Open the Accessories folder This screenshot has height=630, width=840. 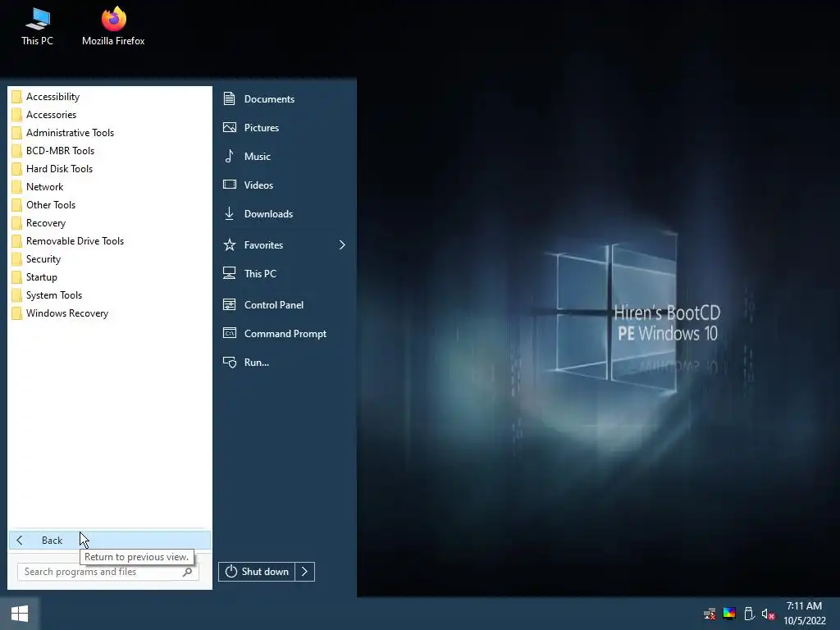pos(109,115)
